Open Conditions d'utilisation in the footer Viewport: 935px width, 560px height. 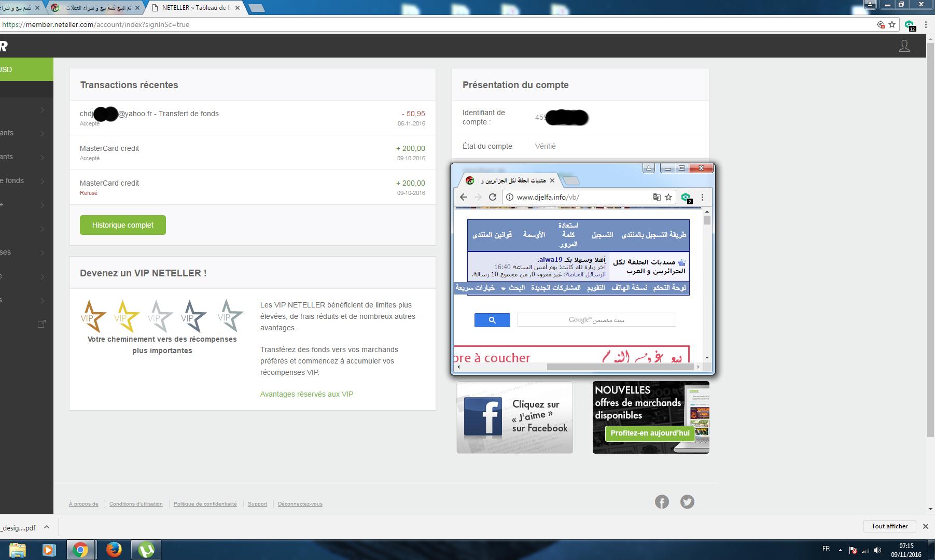(x=136, y=504)
